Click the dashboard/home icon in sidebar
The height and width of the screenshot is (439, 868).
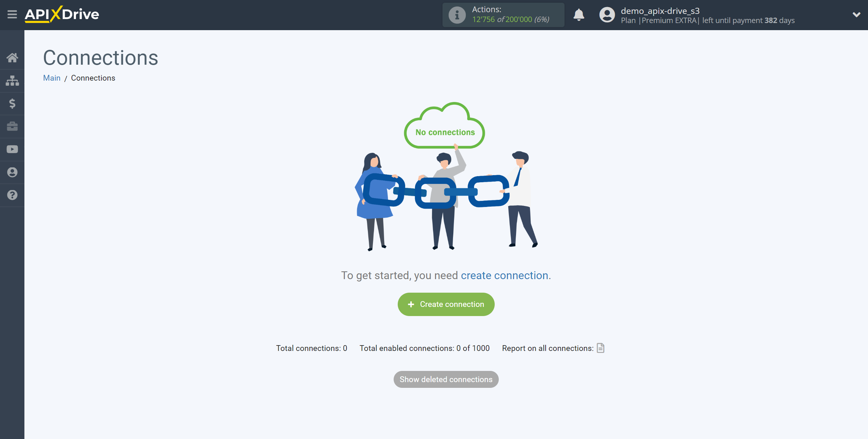(x=12, y=58)
